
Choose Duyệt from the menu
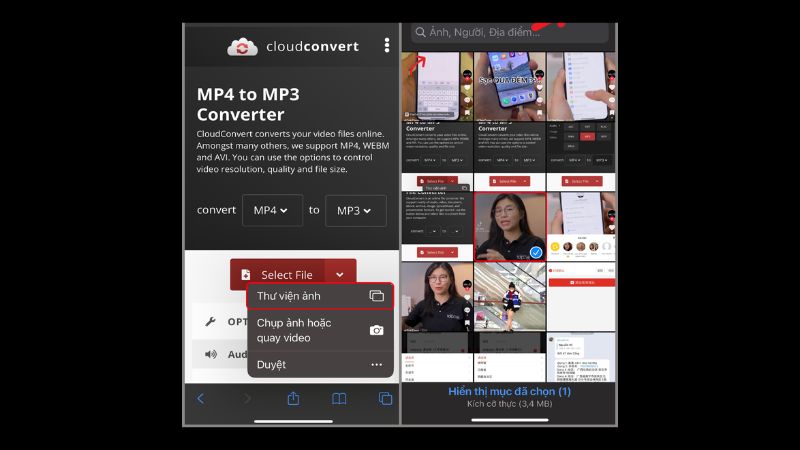(x=320, y=365)
